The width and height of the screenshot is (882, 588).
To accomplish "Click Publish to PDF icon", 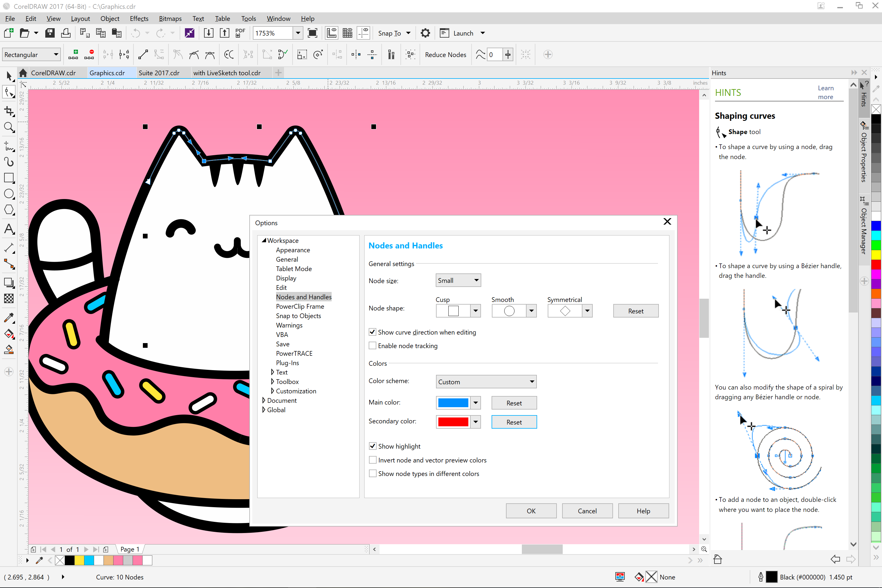I will coord(240,33).
